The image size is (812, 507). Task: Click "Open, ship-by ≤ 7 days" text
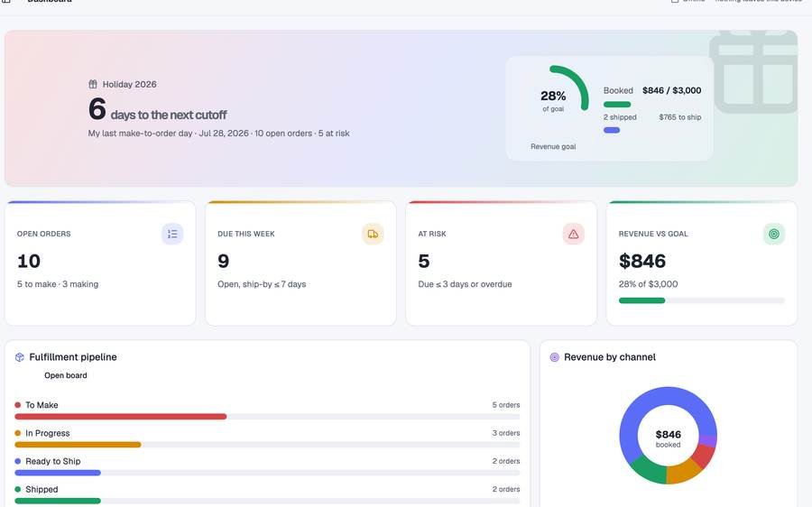262,284
